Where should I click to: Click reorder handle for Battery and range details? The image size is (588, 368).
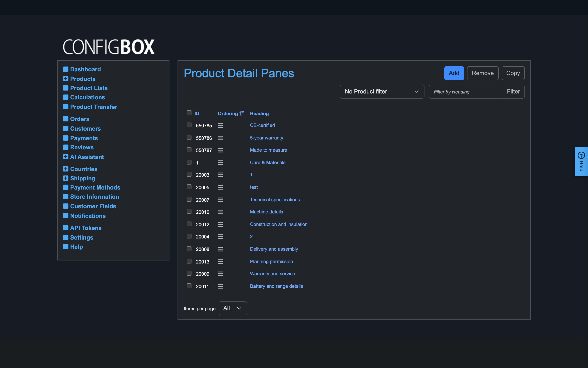tap(220, 286)
